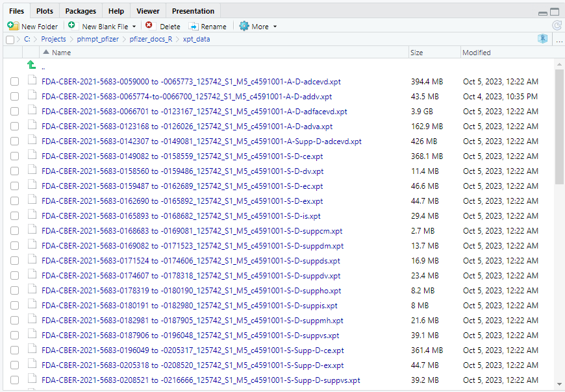The width and height of the screenshot is (565, 392).
Task: Switch to the Plots tab
Action: pos(45,11)
